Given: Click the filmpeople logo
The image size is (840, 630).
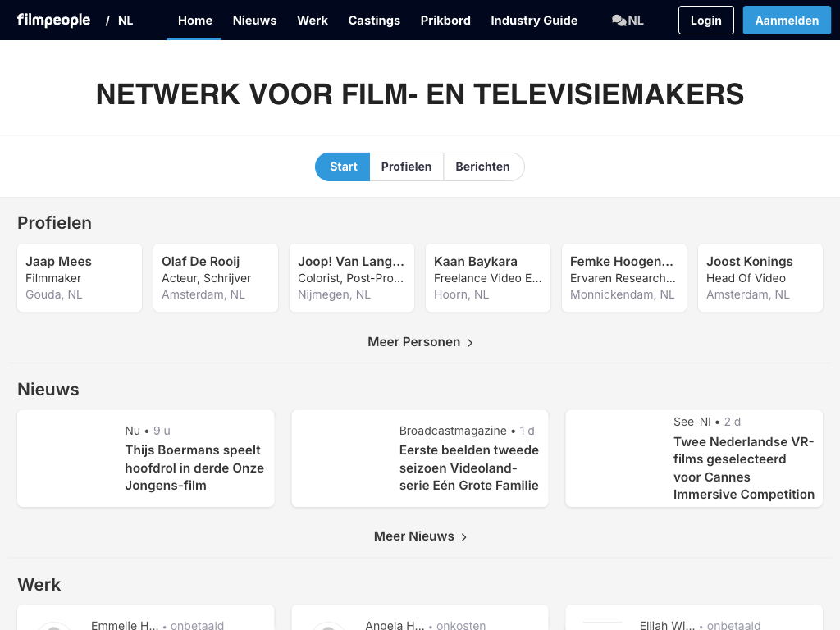Looking at the screenshot, I should coord(54,21).
